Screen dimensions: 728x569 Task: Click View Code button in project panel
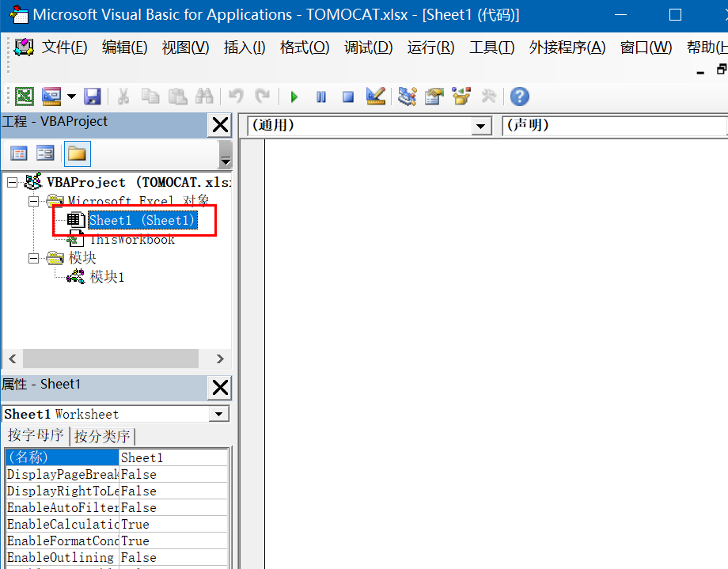[x=18, y=154]
